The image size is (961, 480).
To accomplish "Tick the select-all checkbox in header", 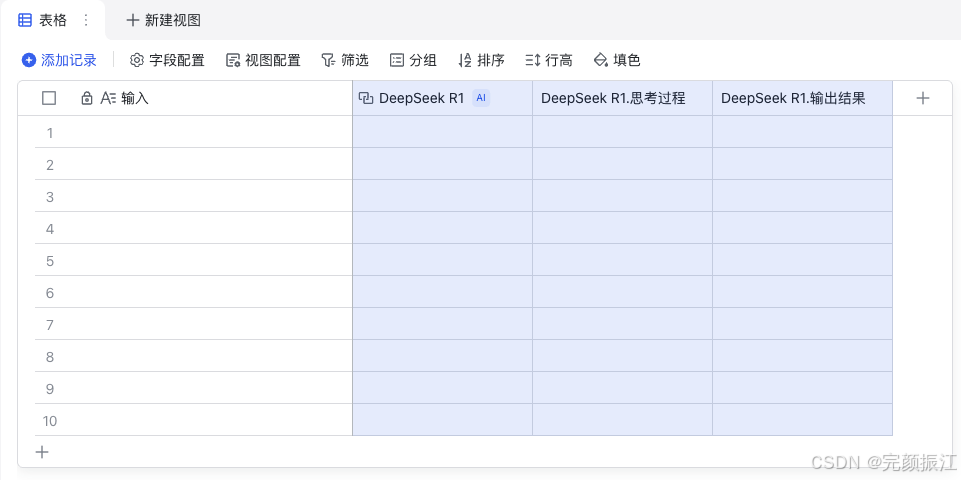I will [x=49, y=98].
